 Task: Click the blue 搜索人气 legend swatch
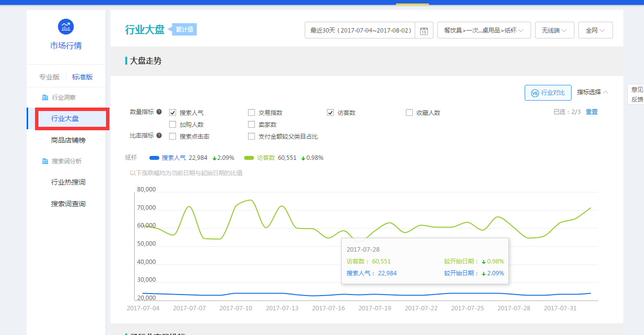coord(154,158)
